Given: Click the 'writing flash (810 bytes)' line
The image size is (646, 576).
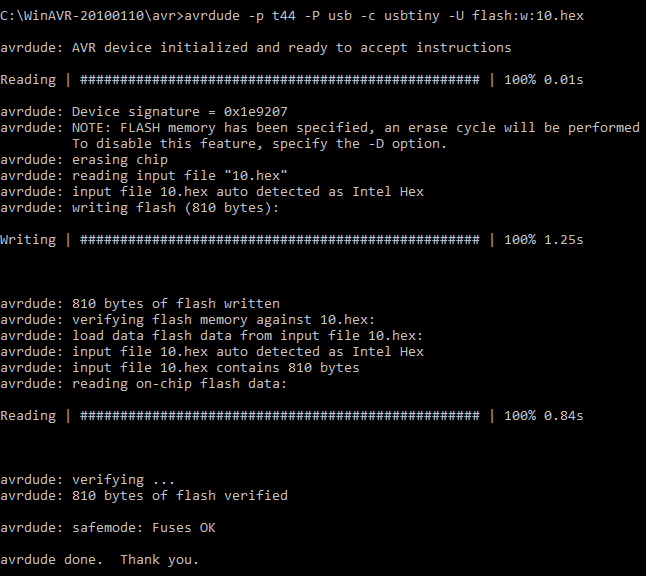Looking at the screenshot, I should coord(140,208).
